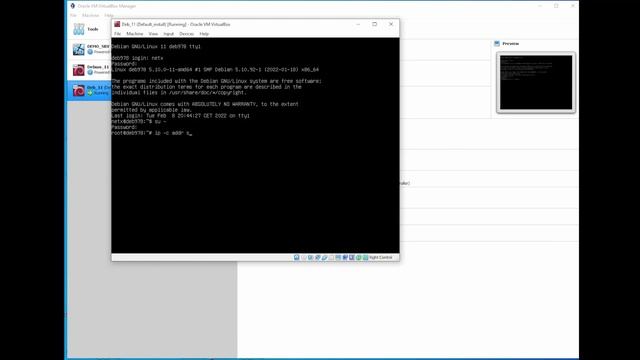Open Machine menu in the Deb_11 VM window
Viewport: 640px width, 360px height.
click(135, 34)
